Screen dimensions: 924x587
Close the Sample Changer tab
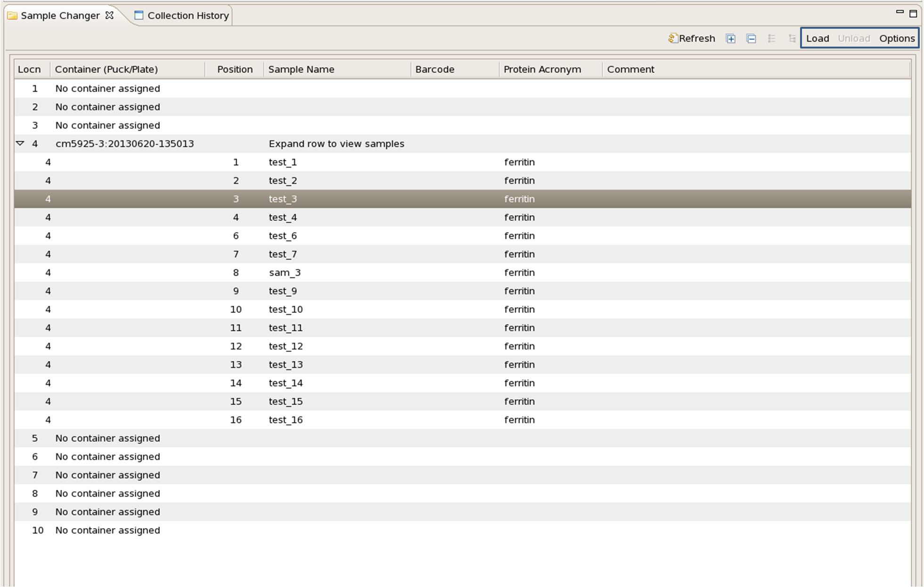pos(109,15)
